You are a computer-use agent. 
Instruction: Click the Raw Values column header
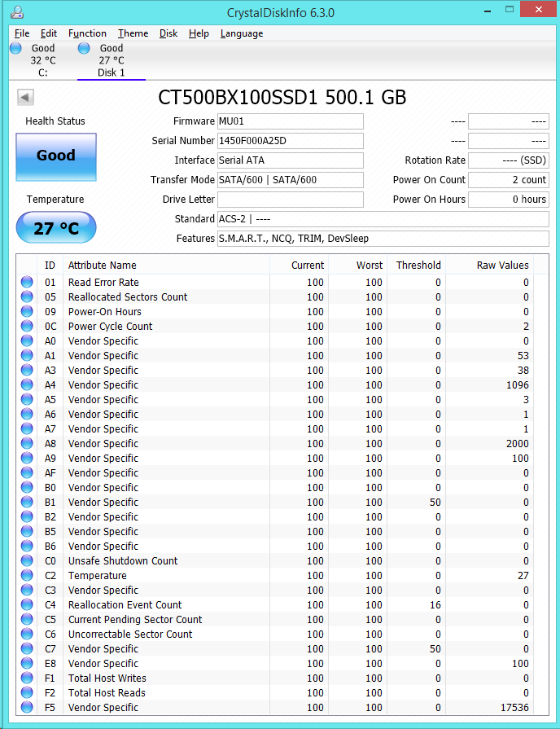[x=502, y=265]
